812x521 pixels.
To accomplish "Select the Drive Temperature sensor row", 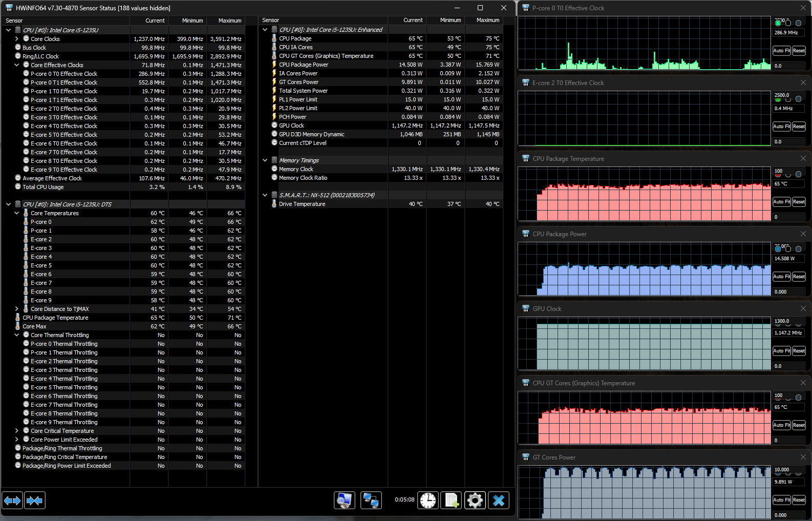I will (x=302, y=204).
